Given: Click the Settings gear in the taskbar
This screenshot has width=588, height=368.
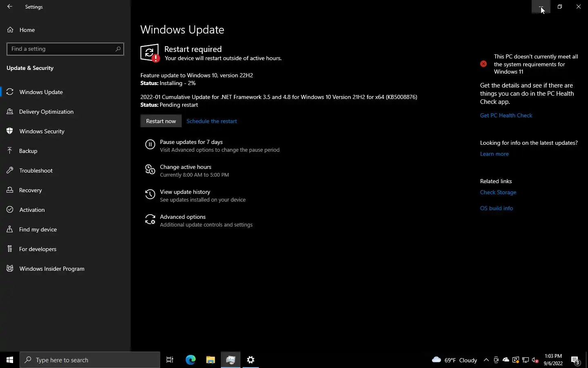Looking at the screenshot, I should point(251,360).
